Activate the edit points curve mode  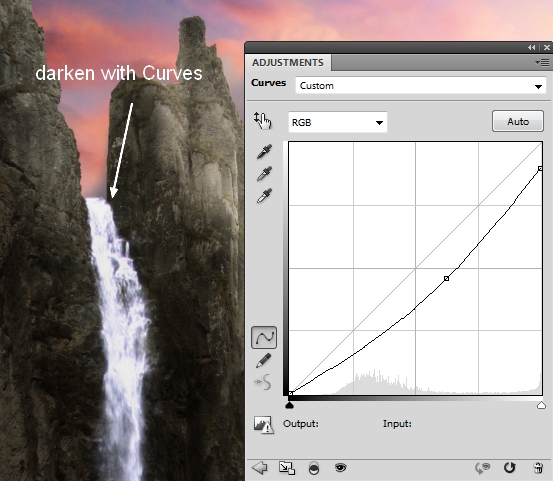click(264, 337)
